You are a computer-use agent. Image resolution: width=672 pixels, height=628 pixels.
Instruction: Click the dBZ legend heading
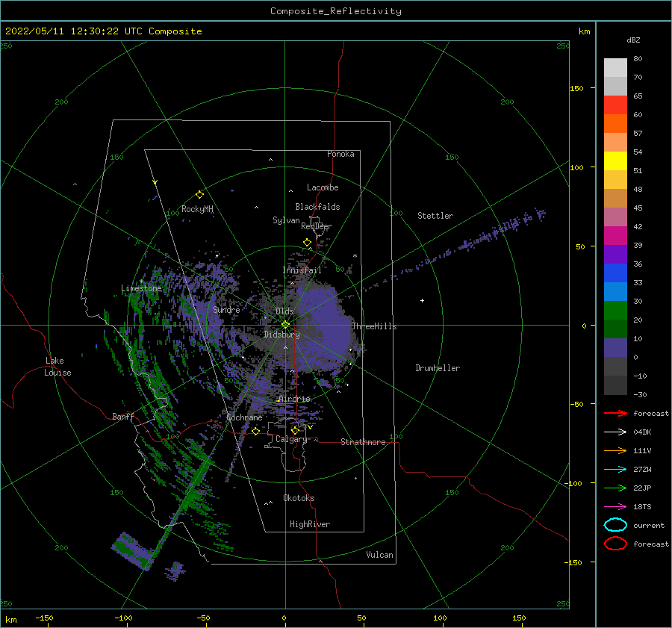pos(633,40)
